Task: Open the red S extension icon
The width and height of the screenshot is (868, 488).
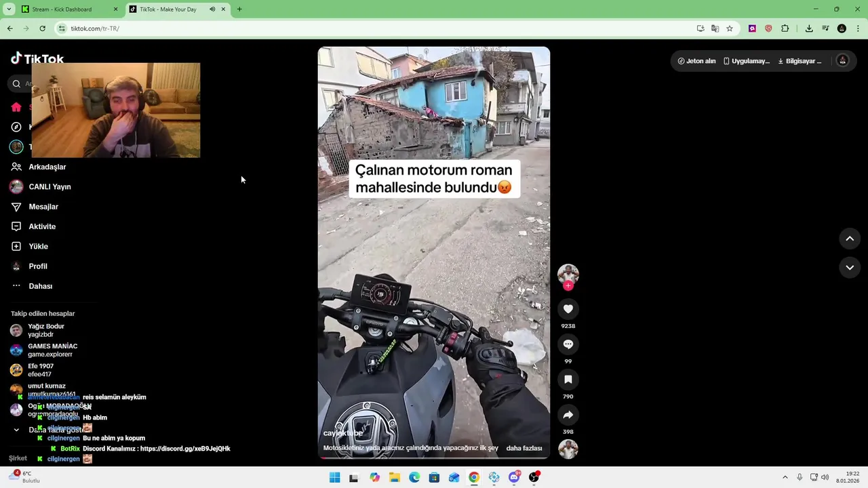Action: tap(768, 28)
